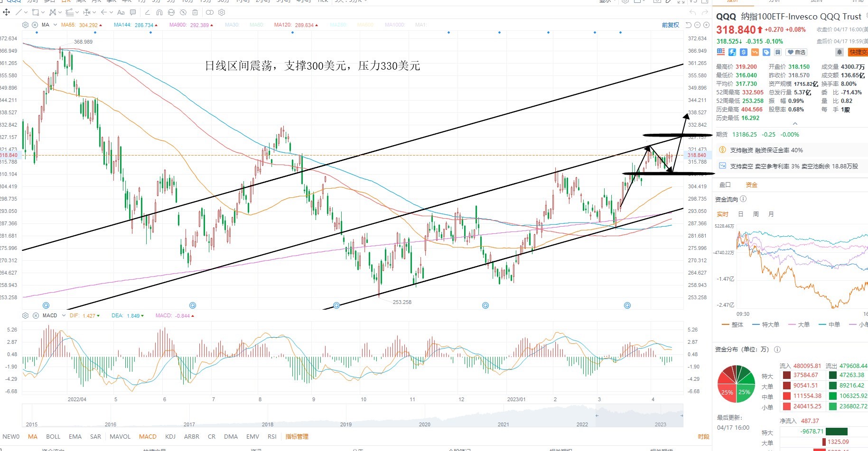Remove the MA indicator from chart

[x=35, y=25]
